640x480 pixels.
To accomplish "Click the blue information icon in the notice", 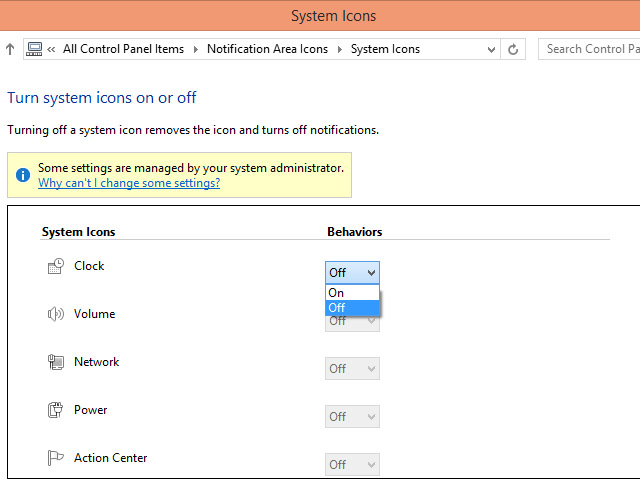I will point(23,175).
